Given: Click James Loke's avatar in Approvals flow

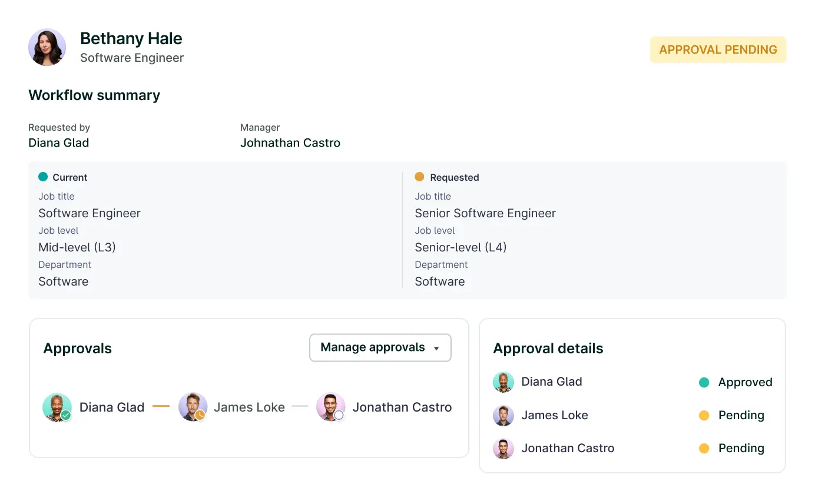Looking at the screenshot, I should coord(193,407).
